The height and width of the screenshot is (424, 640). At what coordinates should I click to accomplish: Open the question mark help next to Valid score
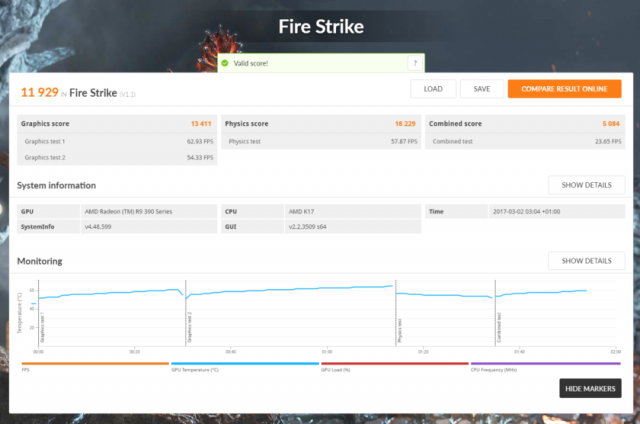pos(413,63)
